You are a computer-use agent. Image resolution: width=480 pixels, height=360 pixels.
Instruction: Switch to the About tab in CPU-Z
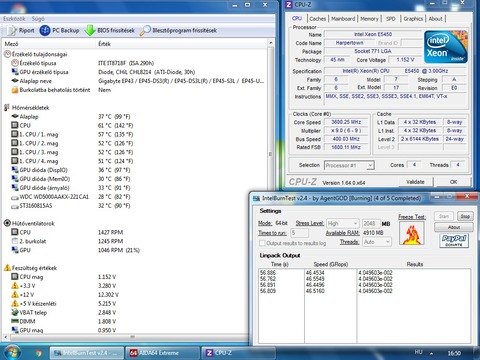point(435,19)
